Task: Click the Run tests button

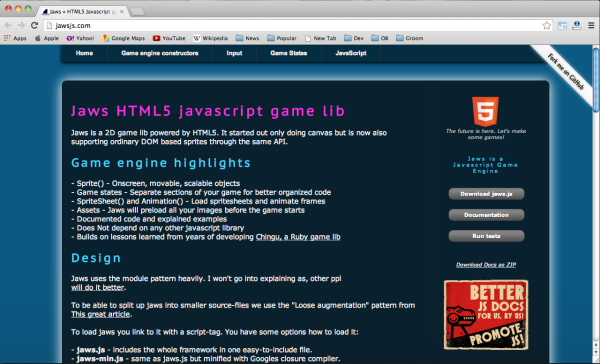Action: click(x=486, y=236)
